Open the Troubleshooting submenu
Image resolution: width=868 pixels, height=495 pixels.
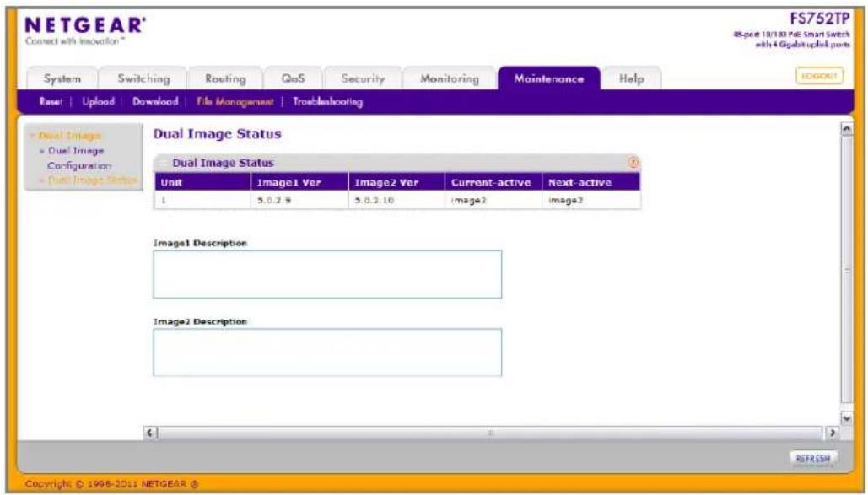[x=327, y=102]
